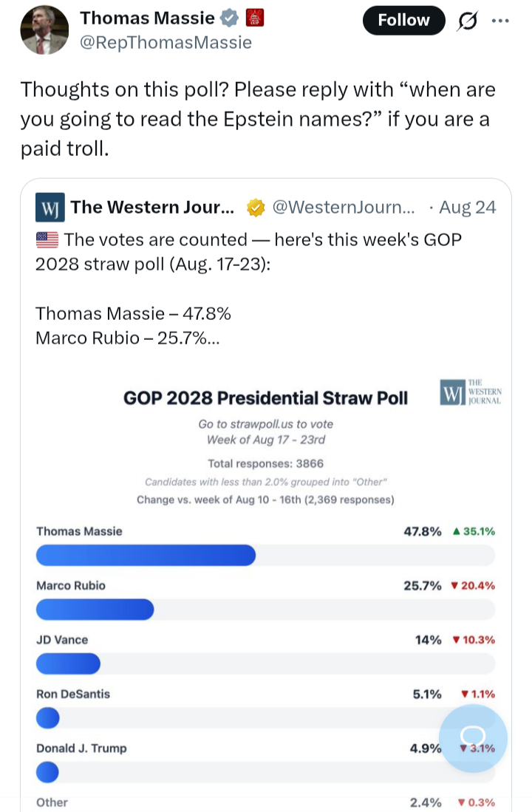Image resolution: width=532 pixels, height=812 pixels.
Task: Click the Western Journal logo in the chart
Action: [x=471, y=392]
